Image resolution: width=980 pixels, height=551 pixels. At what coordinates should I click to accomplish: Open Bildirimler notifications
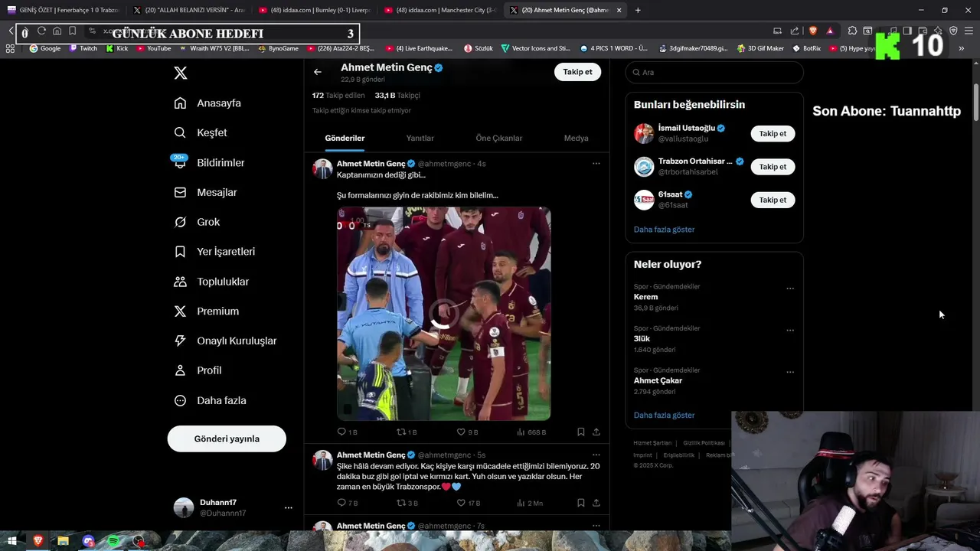point(209,163)
